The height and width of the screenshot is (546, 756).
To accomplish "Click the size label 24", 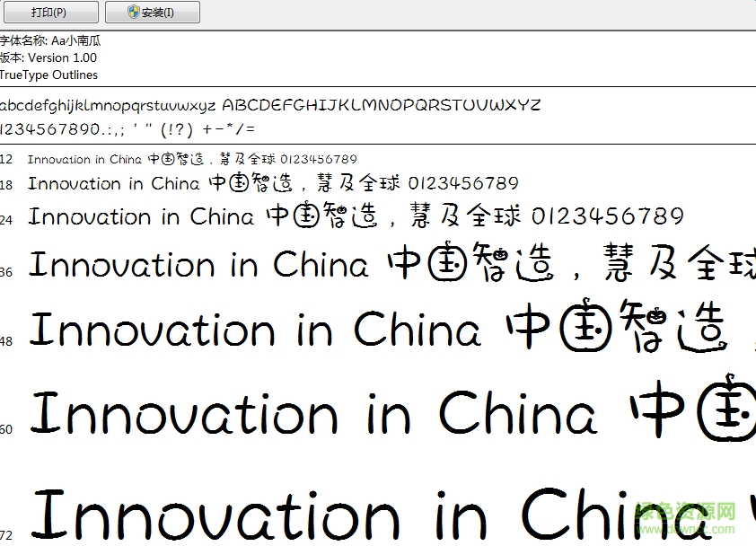I will pyautogui.click(x=5, y=217).
